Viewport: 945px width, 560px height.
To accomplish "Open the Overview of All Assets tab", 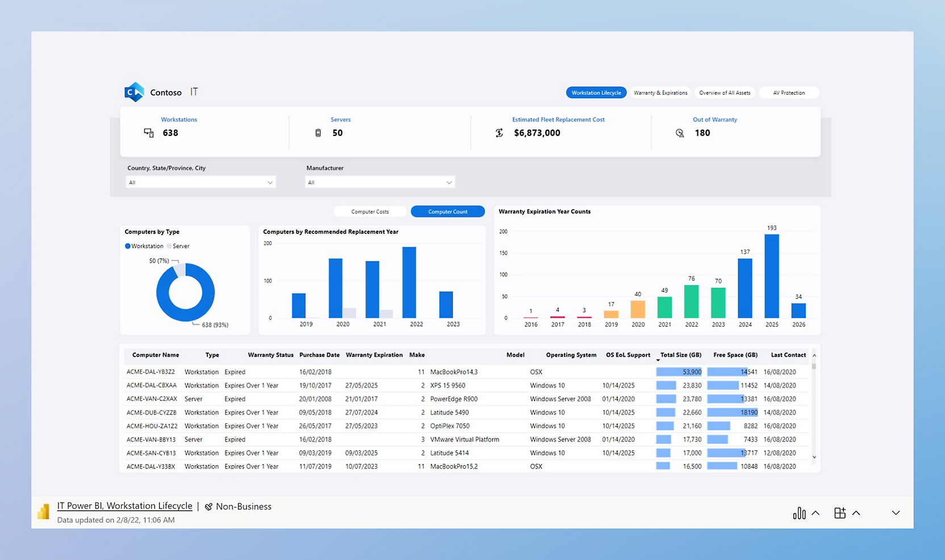I will click(x=725, y=93).
